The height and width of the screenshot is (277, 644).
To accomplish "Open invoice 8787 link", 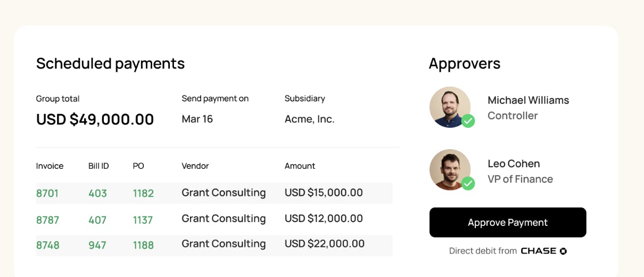I will [x=47, y=220].
